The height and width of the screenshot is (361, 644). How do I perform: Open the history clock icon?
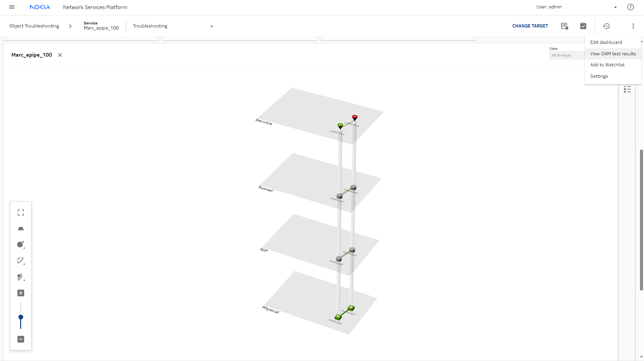[606, 26]
